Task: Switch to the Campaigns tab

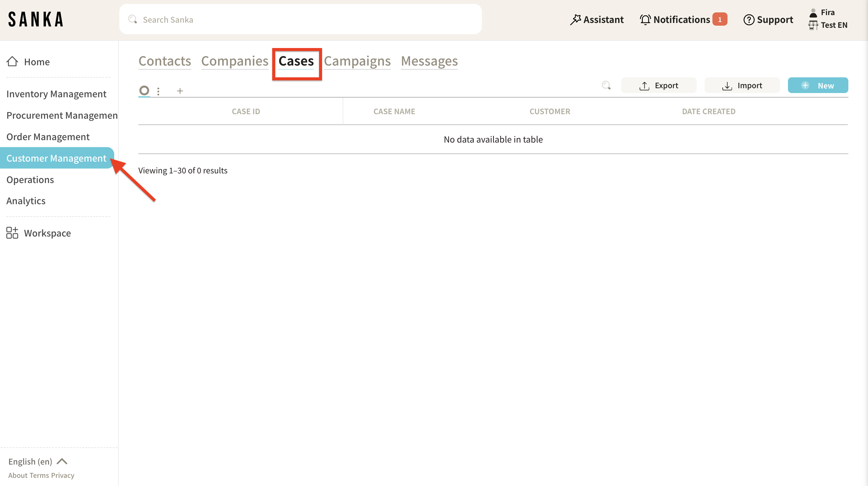Action: (357, 61)
